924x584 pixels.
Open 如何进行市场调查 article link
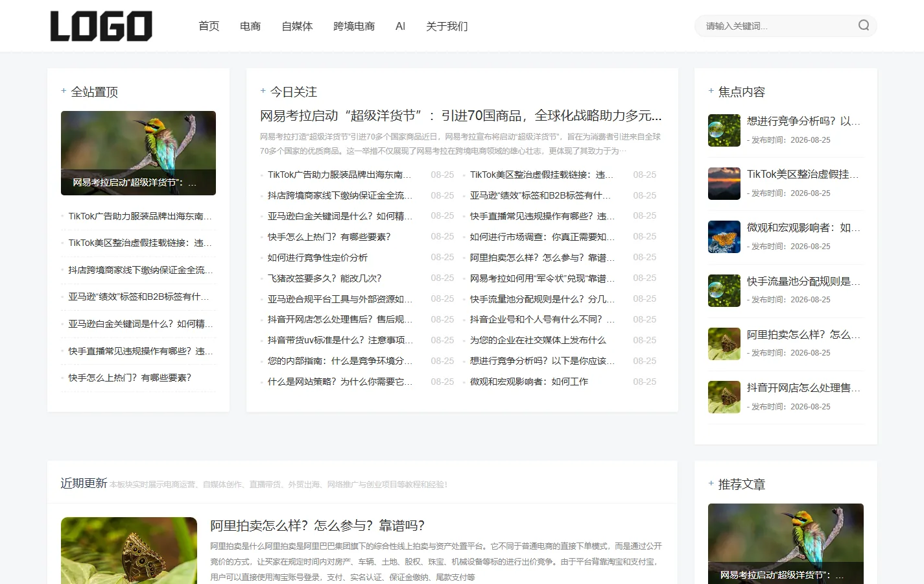click(x=542, y=237)
